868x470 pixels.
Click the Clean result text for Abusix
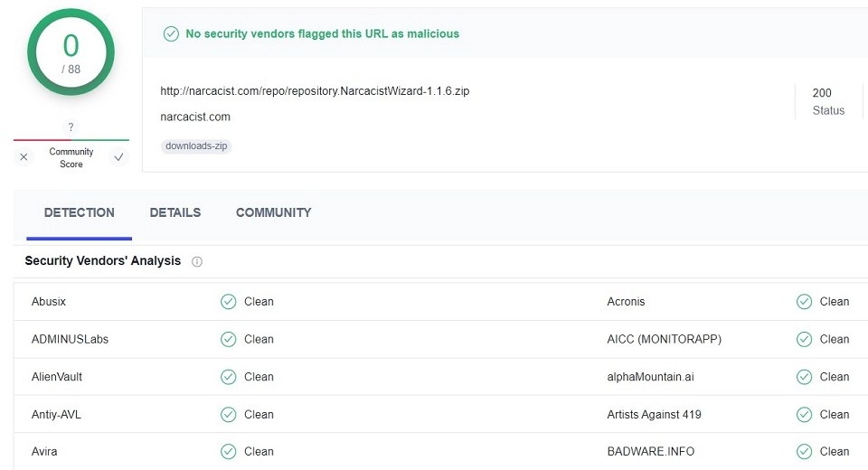(x=259, y=302)
